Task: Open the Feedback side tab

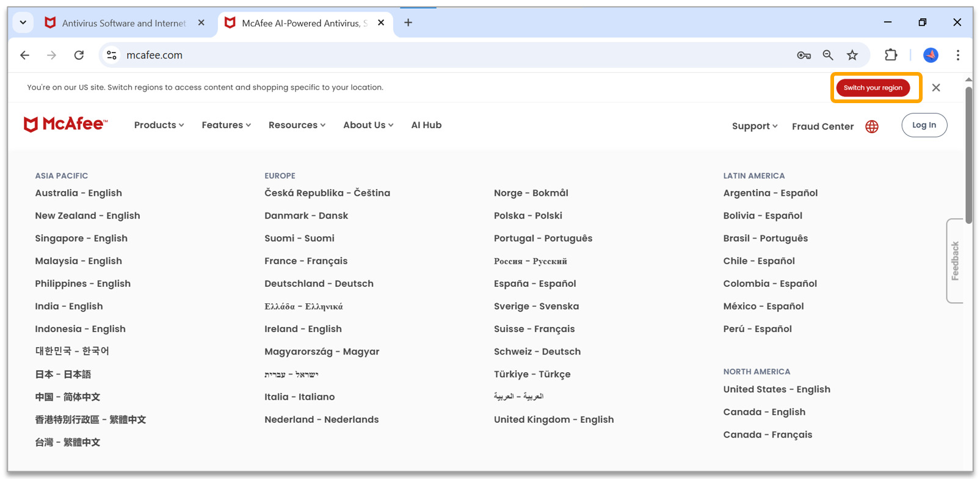Action: (x=955, y=261)
